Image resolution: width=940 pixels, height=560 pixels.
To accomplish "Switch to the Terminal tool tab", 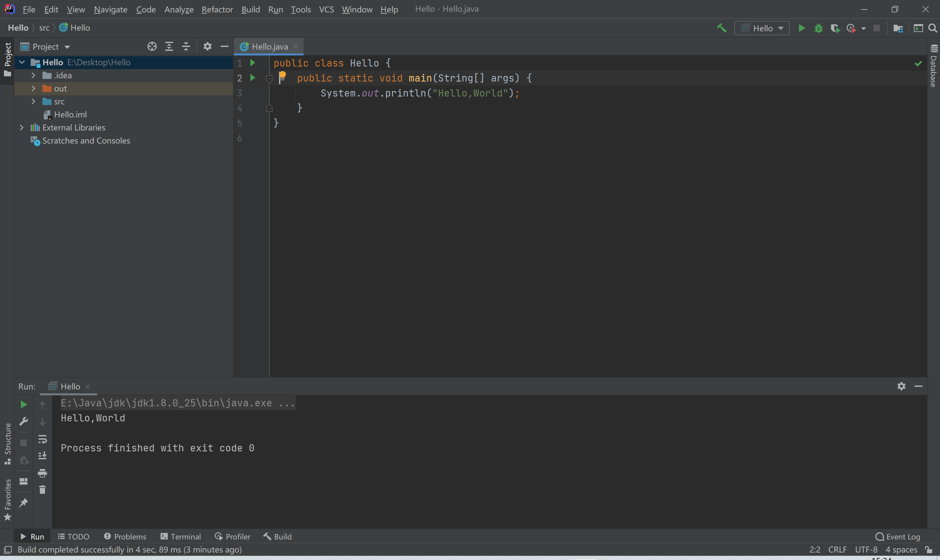I will pos(180,537).
